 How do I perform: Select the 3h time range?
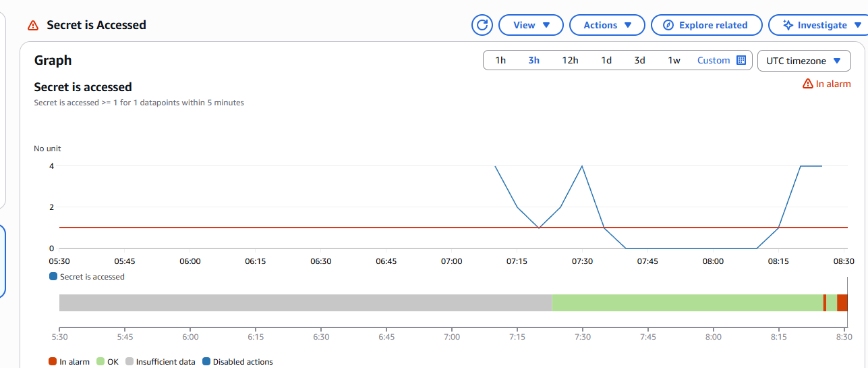click(x=533, y=60)
